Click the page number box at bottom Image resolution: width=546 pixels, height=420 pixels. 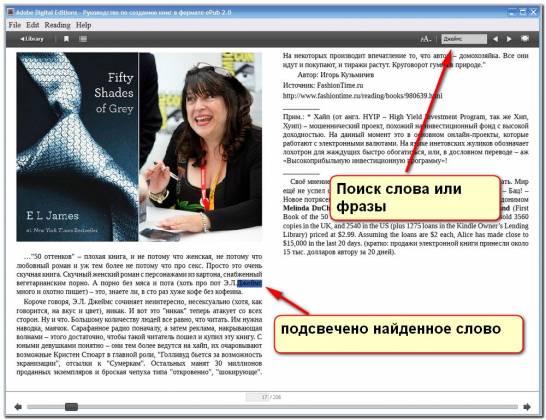coord(257,397)
